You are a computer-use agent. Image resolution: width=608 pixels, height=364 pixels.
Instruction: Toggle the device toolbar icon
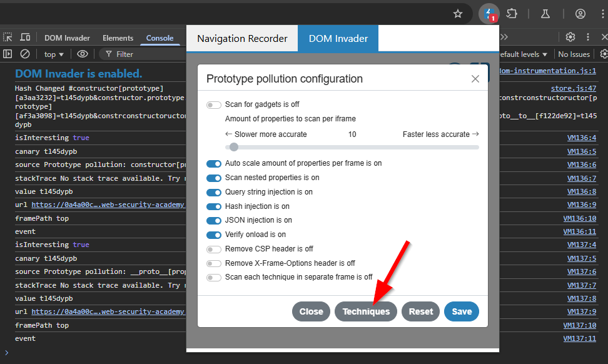point(25,38)
